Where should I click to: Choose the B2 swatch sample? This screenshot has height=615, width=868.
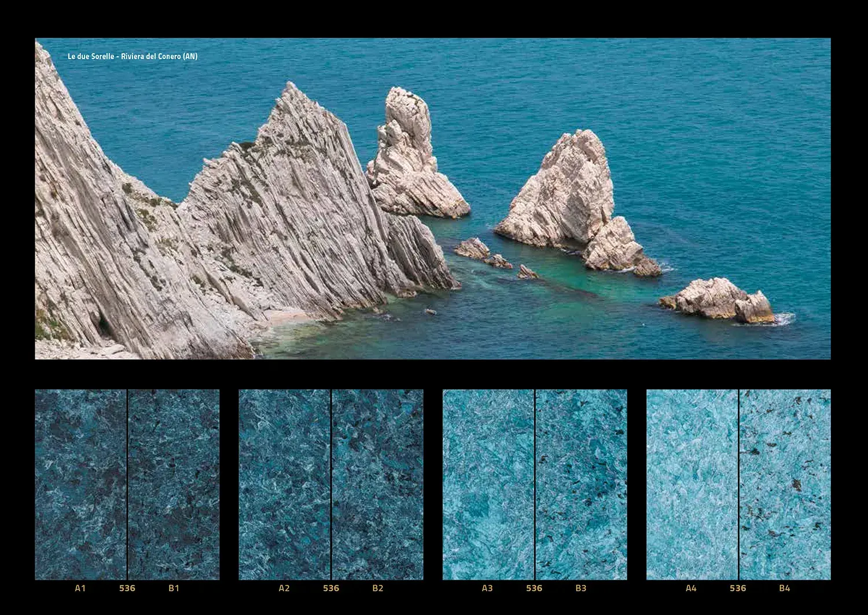coord(378,484)
